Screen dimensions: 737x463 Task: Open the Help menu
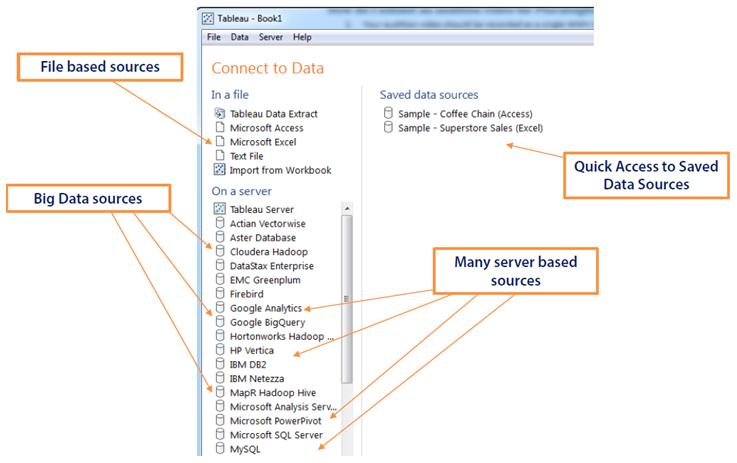[302, 37]
